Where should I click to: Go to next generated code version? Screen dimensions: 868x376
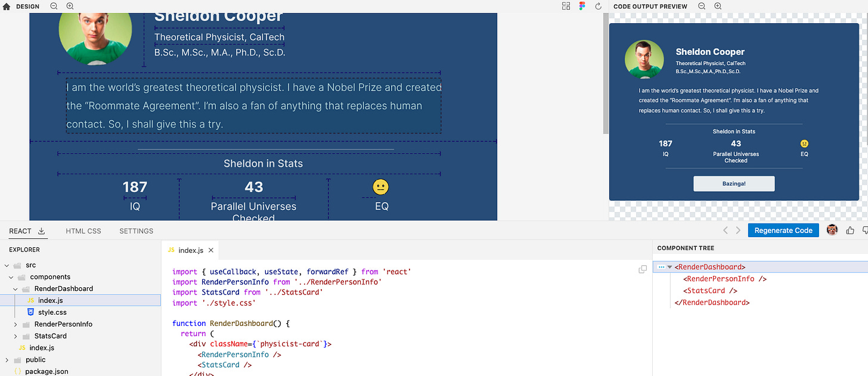pos(738,230)
